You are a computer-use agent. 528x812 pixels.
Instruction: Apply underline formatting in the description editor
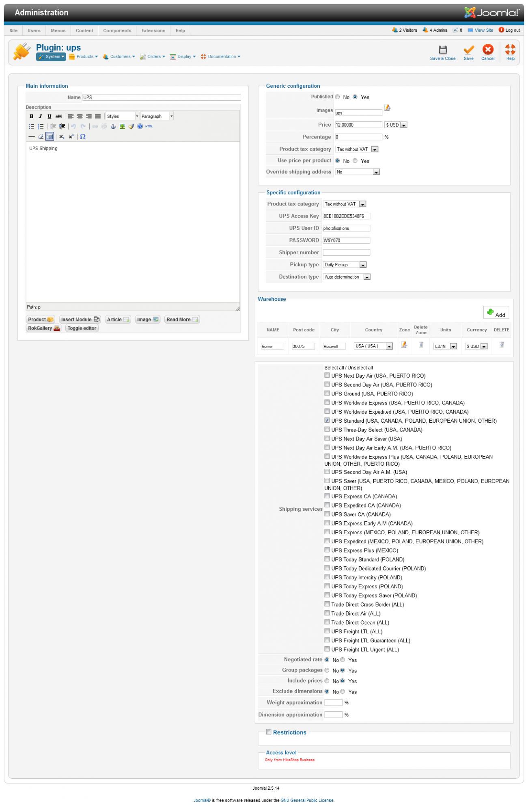point(50,116)
